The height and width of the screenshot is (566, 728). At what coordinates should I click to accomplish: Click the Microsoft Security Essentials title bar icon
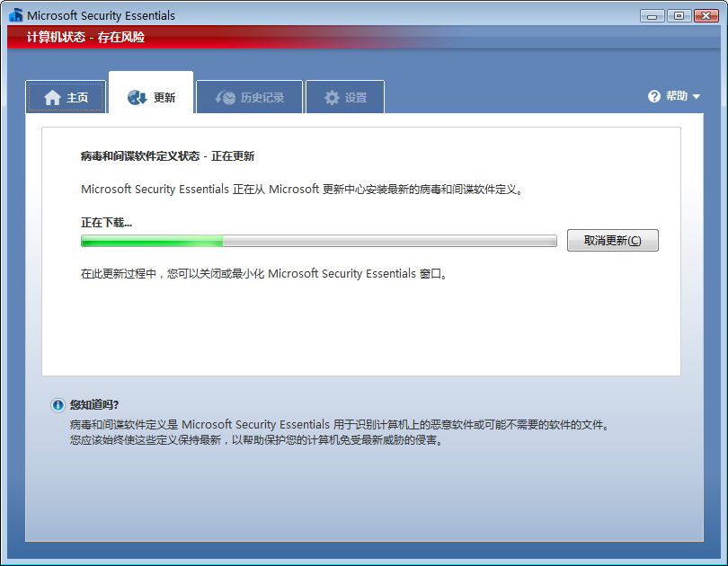[15, 15]
